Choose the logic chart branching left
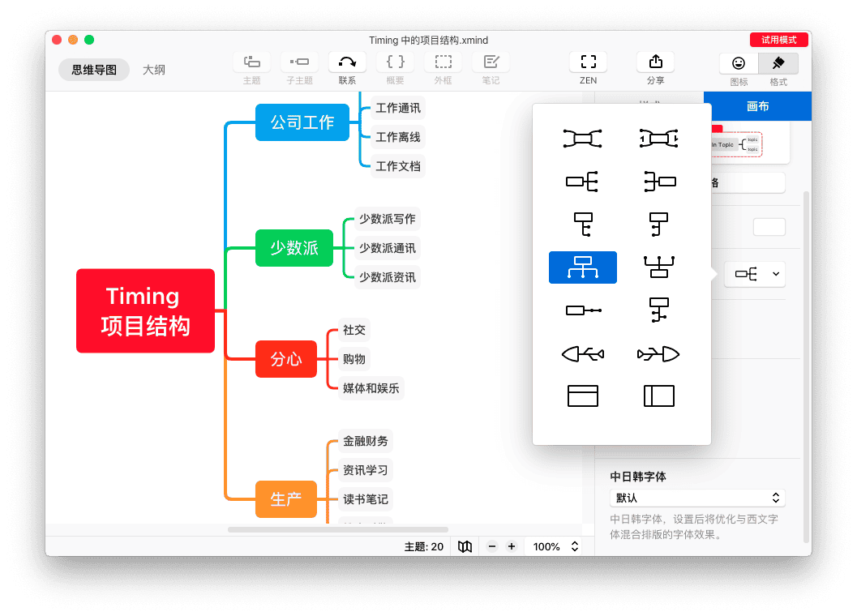Screen dimensions: 857x616 (x=658, y=182)
